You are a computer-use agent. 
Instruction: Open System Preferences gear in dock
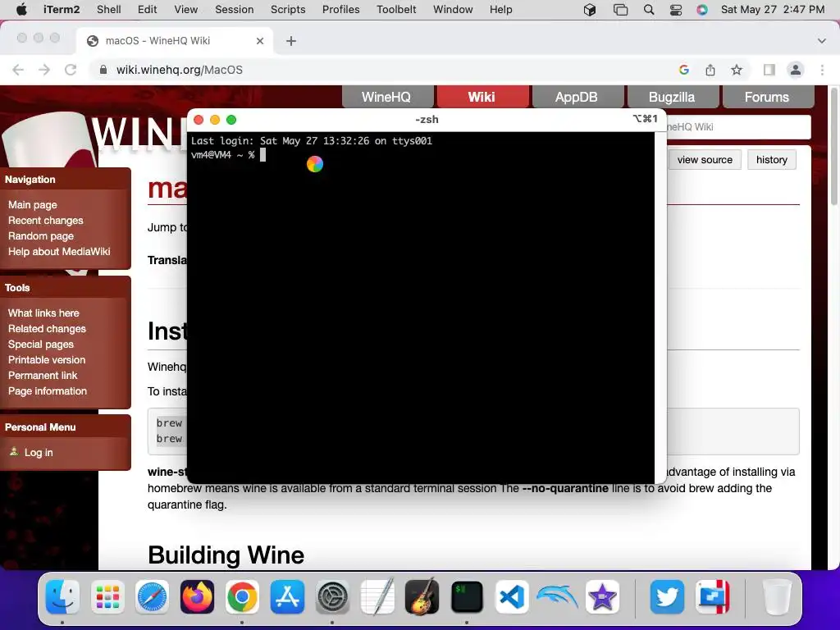coord(332,596)
